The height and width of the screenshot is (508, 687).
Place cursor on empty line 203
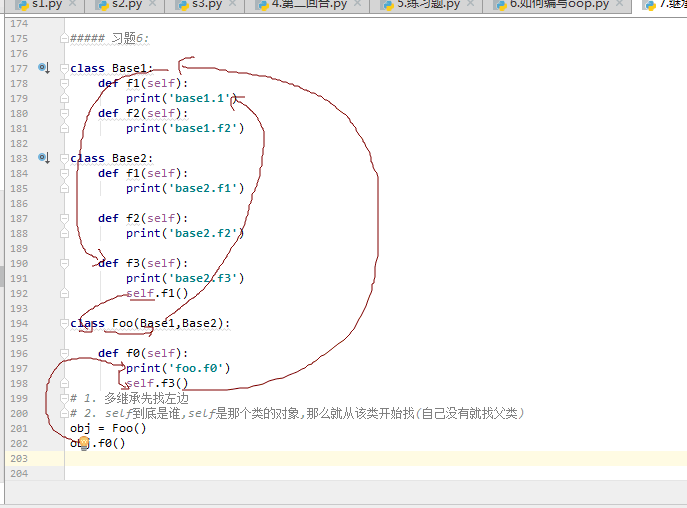pyautogui.click(x=300, y=458)
